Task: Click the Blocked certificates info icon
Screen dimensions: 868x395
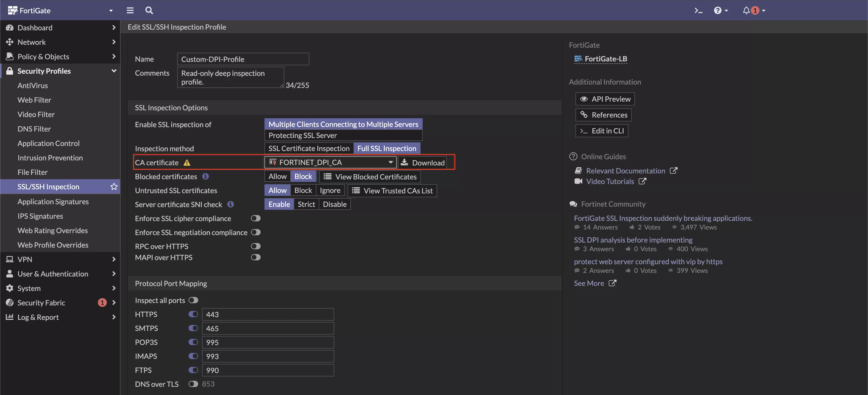Action: tap(205, 176)
